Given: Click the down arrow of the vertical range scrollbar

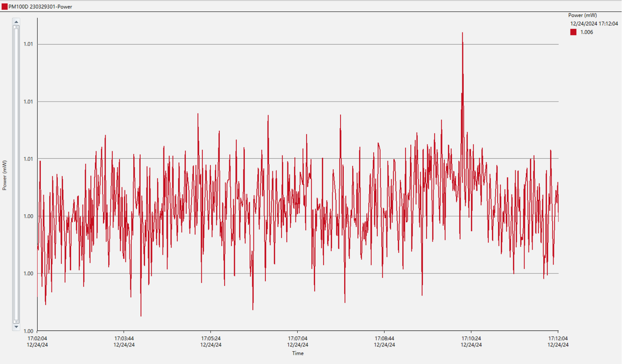Looking at the screenshot, I should tap(16, 327).
